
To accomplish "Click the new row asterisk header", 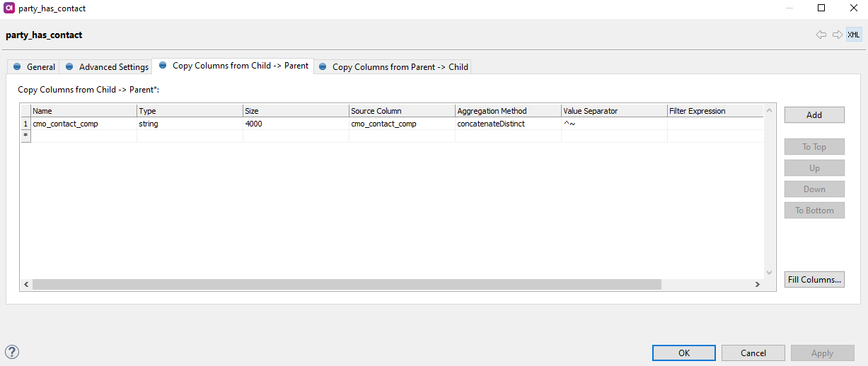I will [x=25, y=136].
